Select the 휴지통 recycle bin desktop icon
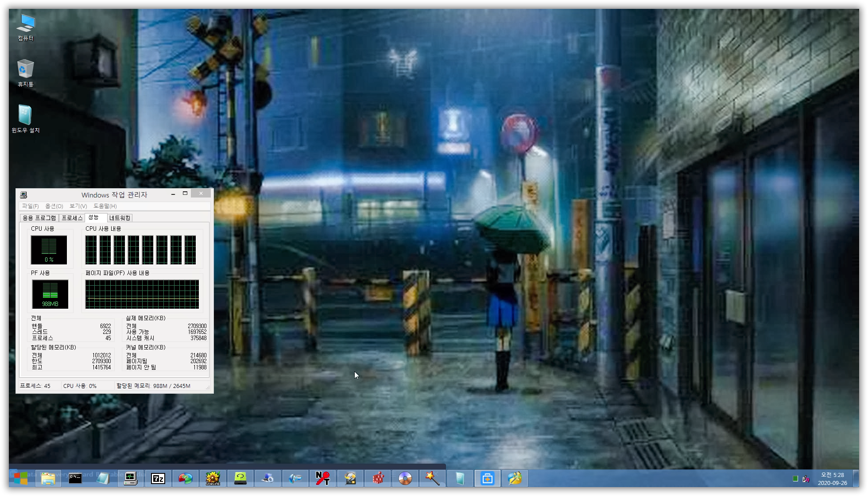The width and height of the screenshot is (868, 496). [26, 73]
